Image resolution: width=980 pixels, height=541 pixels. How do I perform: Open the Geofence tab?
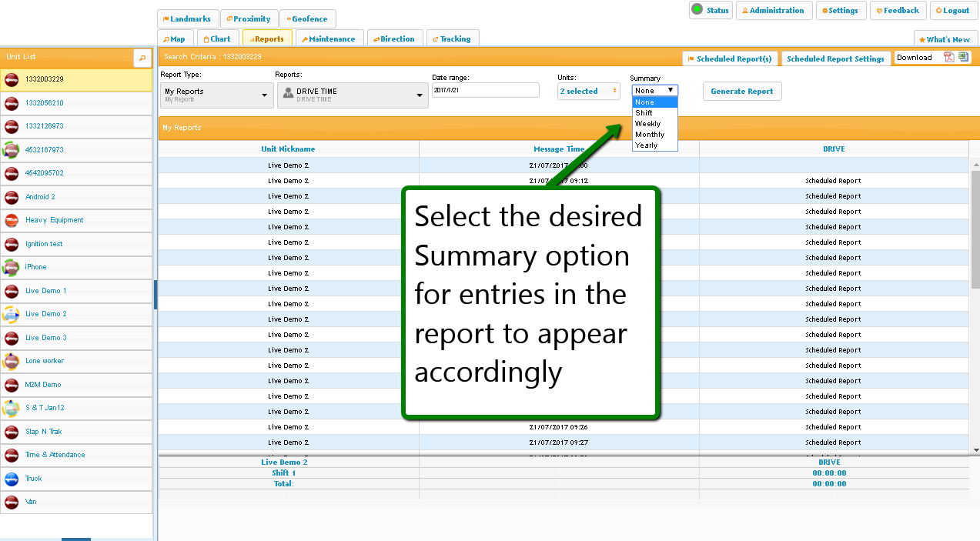pos(308,19)
